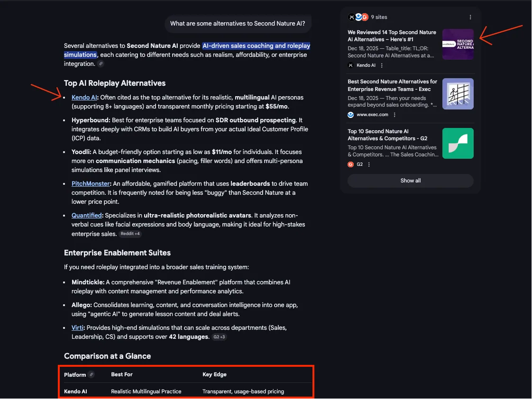
Task: Click the 'Mindtickle:' bullet label
Action: click(x=88, y=282)
